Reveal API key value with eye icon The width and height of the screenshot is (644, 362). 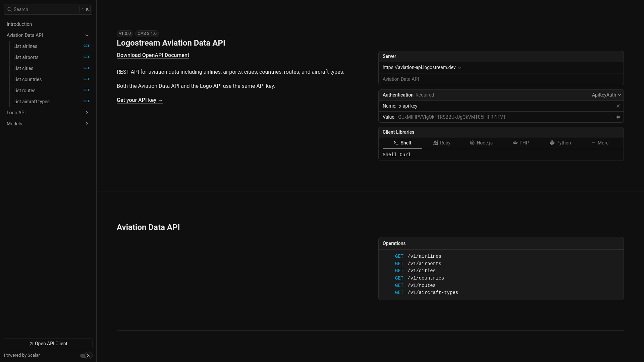tap(618, 117)
